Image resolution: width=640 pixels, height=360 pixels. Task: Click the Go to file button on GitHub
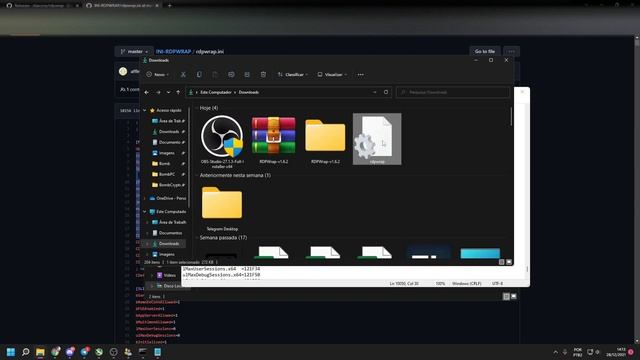[x=484, y=51]
